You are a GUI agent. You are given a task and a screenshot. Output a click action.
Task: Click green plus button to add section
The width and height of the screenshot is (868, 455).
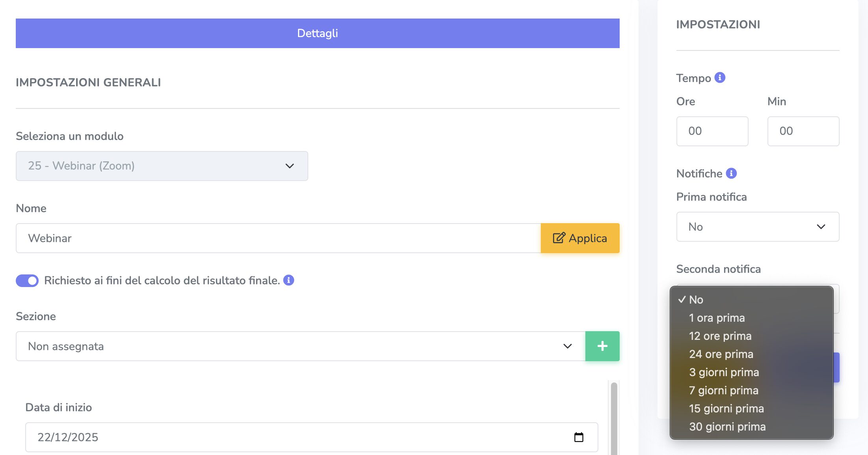(602, 346)
